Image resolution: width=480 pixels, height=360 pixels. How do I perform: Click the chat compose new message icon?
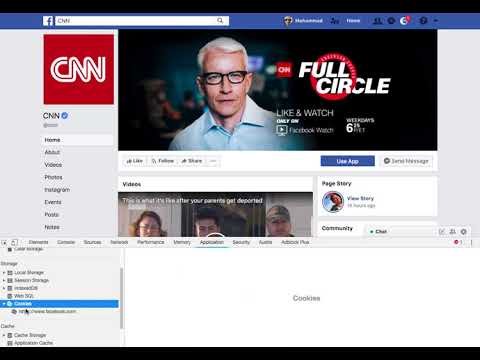tap(442, 232)
